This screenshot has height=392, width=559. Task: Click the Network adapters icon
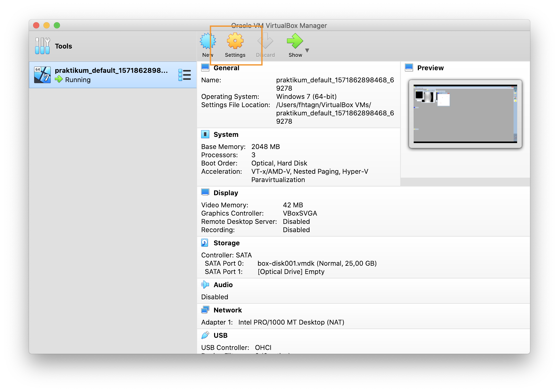[x=205, y=310]
